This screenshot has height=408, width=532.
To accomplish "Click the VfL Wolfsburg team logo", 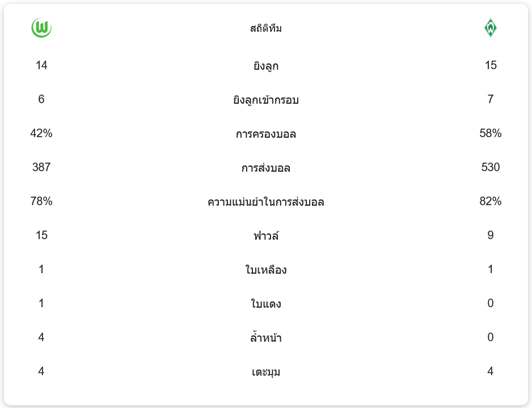I will coord(41,28).
